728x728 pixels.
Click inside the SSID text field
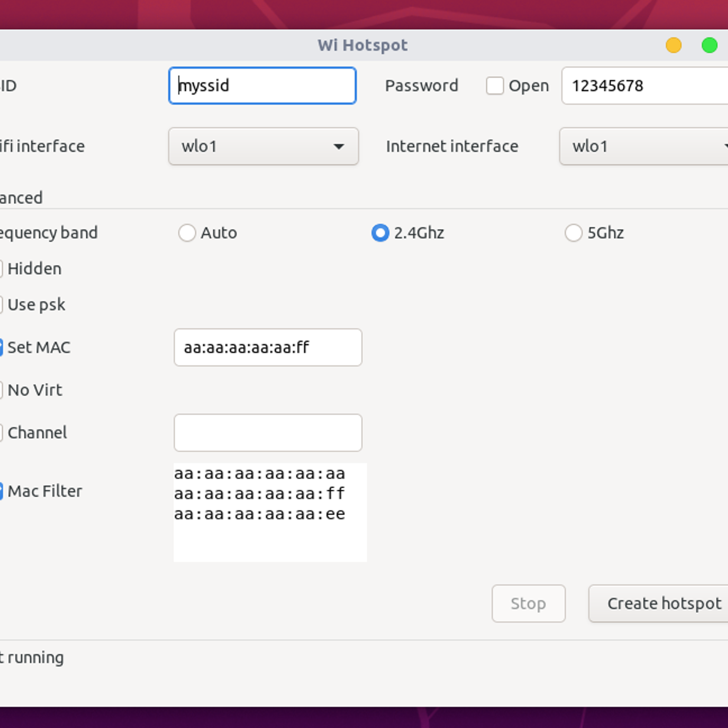point(262,86)
